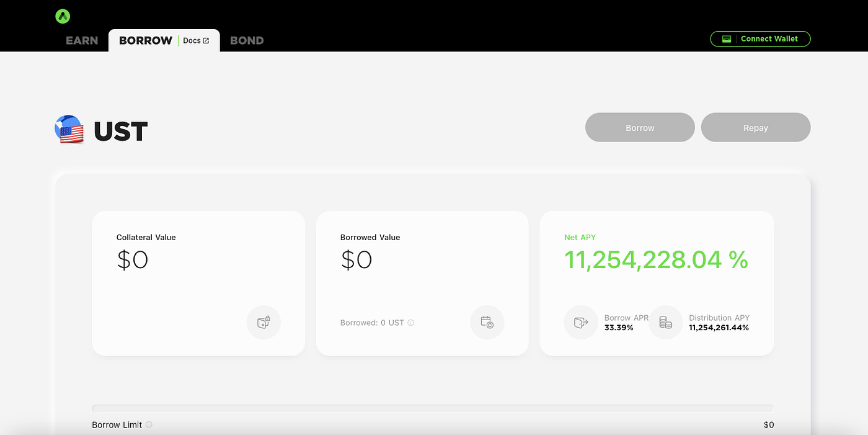The image size is (868, 435).
Task: Click the Borrow APR icon
Action: tap(581, 322)
